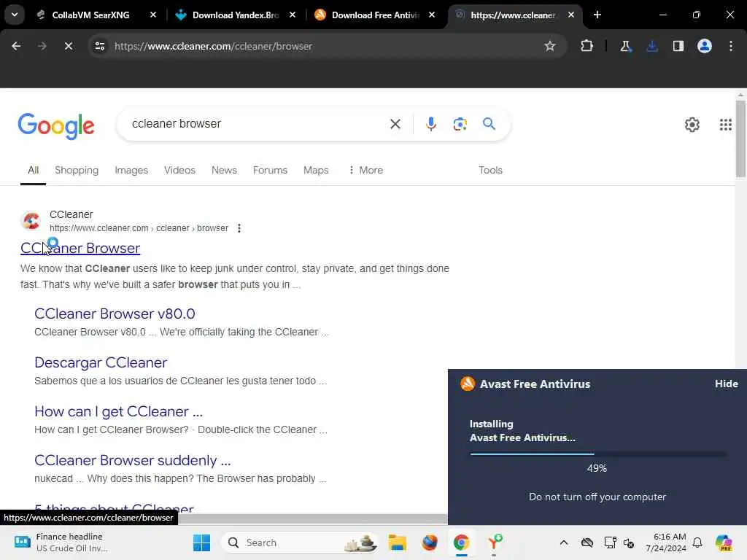
Task: Open the CCleaner Browser v80.0 sublink
Action: (x=115, y=314)
